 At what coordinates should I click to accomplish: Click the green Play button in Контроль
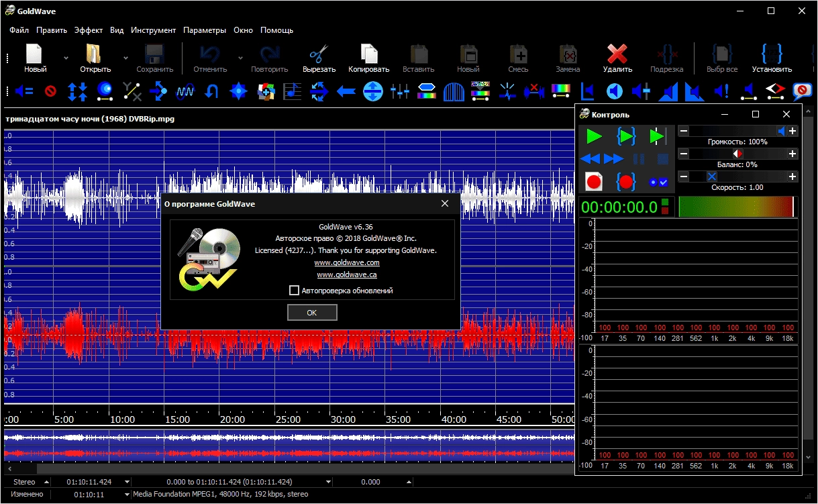pyautogui.click(x=594, y=137)
